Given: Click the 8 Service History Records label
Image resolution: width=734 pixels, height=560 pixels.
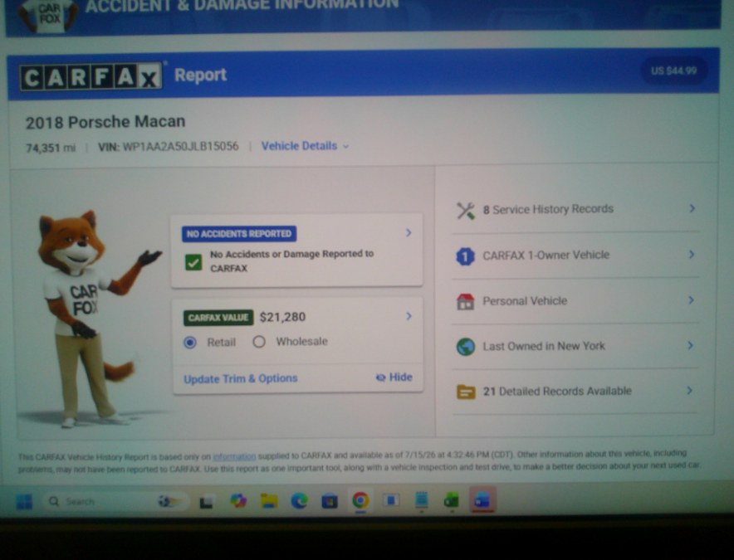Looking at the screenshot, I should [x=548, y=209].
